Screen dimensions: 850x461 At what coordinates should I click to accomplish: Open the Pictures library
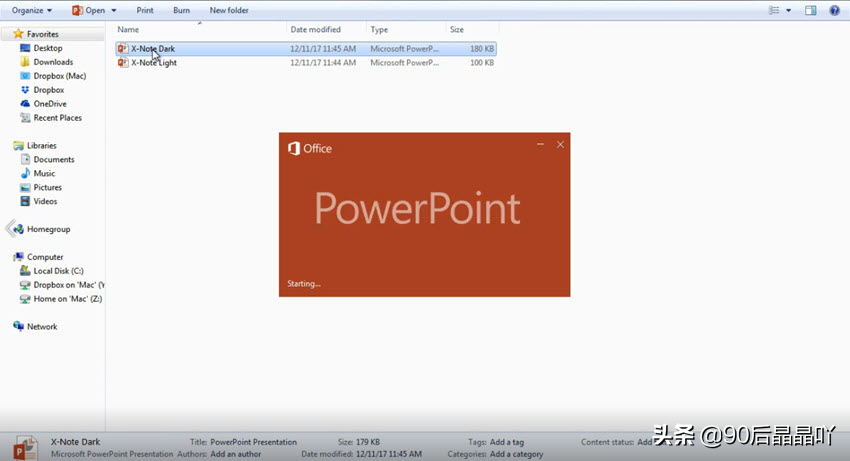48,188
